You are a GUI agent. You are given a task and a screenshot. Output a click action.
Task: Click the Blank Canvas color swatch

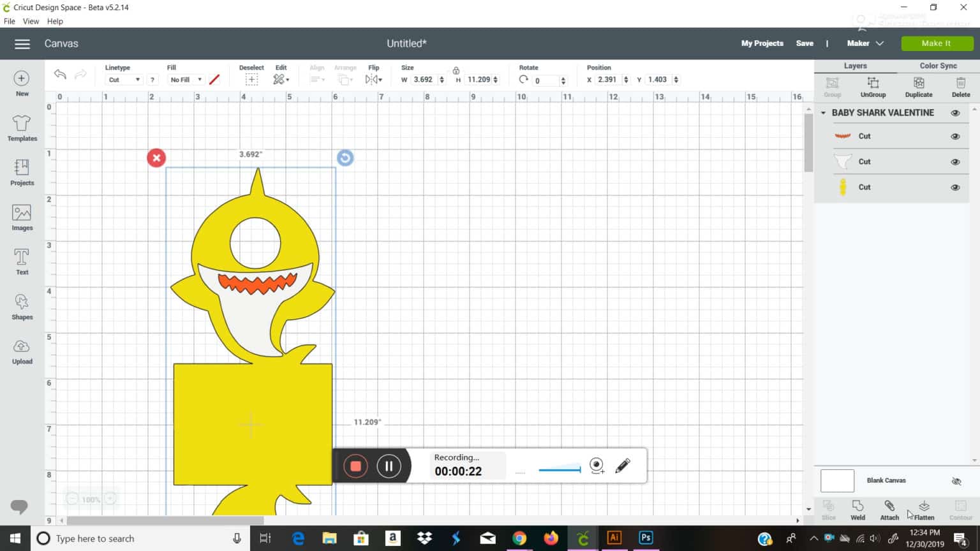837,481
